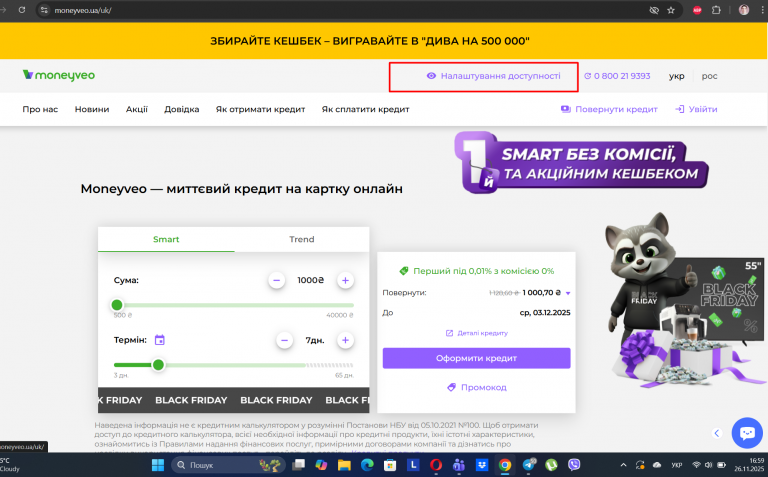Open clock and date 16:59
This screenshot has height=477, width=768.
[749, 465]
